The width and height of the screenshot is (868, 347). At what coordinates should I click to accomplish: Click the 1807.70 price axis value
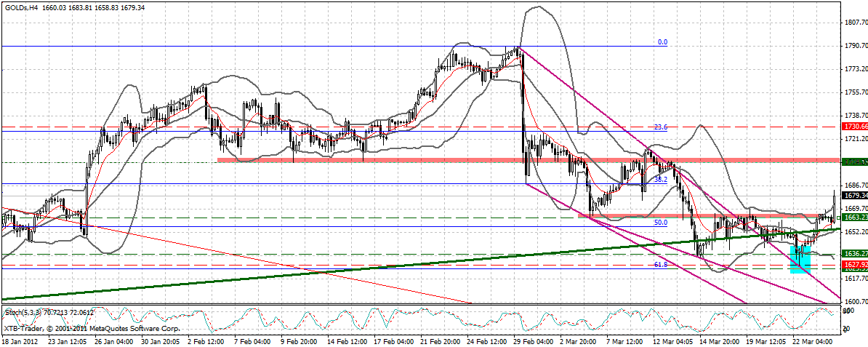[x=855, y=22]
